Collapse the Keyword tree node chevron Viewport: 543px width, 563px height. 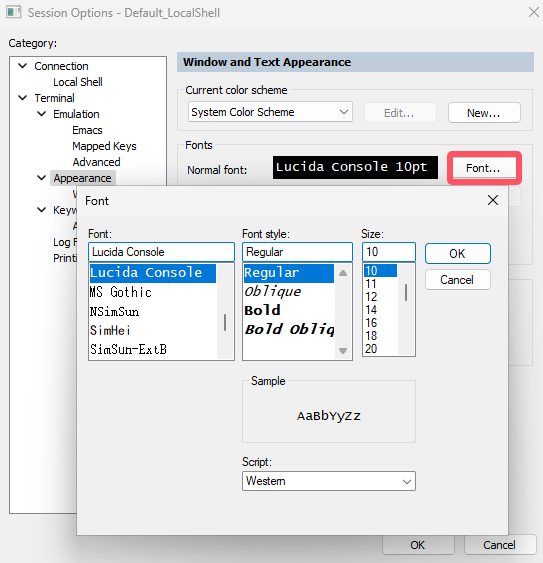pyautogui.click(x=42, y=210)
